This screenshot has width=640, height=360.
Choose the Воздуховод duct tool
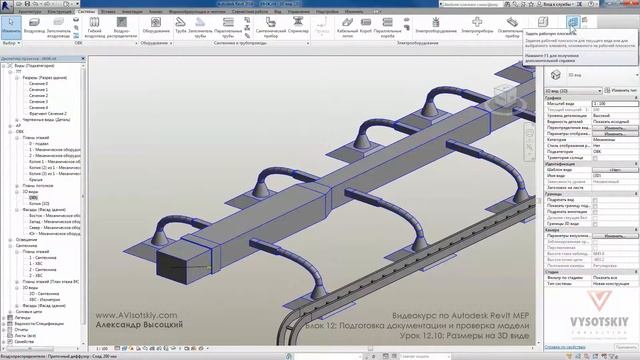coord(34,26)
